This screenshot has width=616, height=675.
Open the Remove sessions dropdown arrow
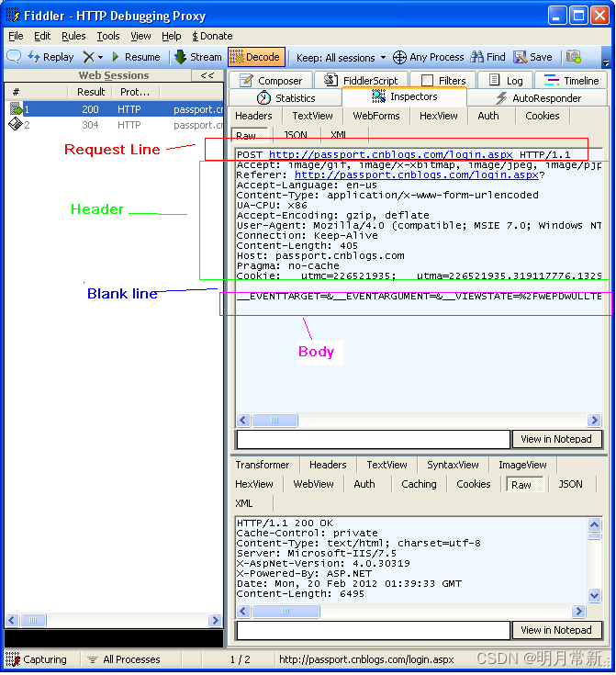pos(101,57)
